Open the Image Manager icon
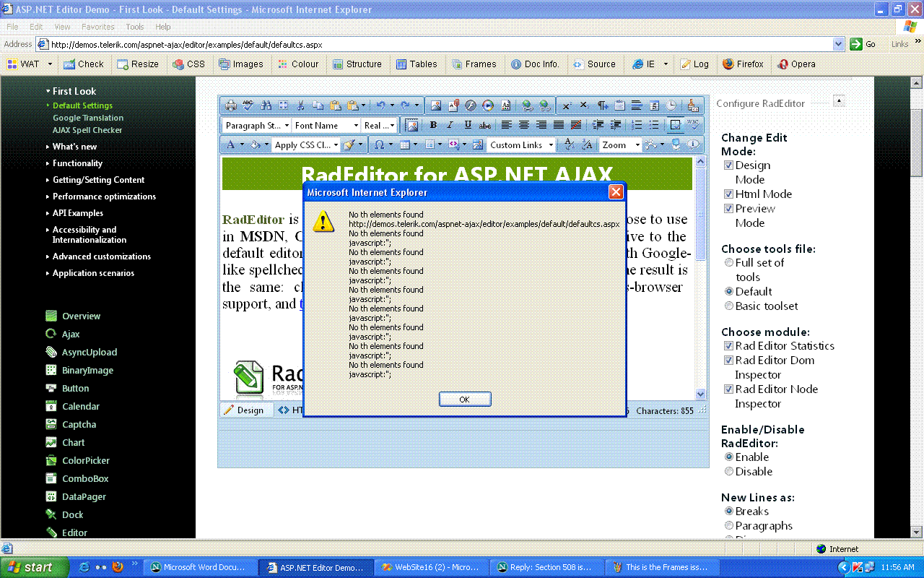This screenshot has width=924, height=578. [436, 105]
